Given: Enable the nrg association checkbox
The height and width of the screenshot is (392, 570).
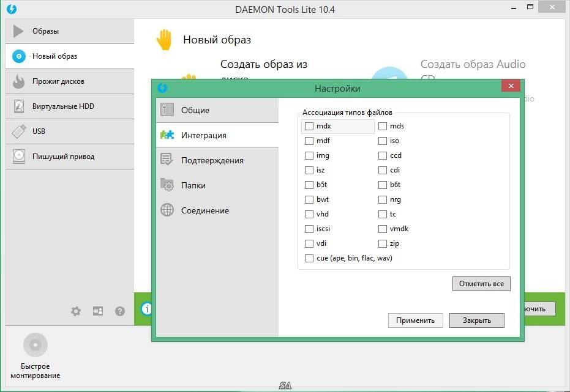Looking at the screenshot, I should pos(383,199).
